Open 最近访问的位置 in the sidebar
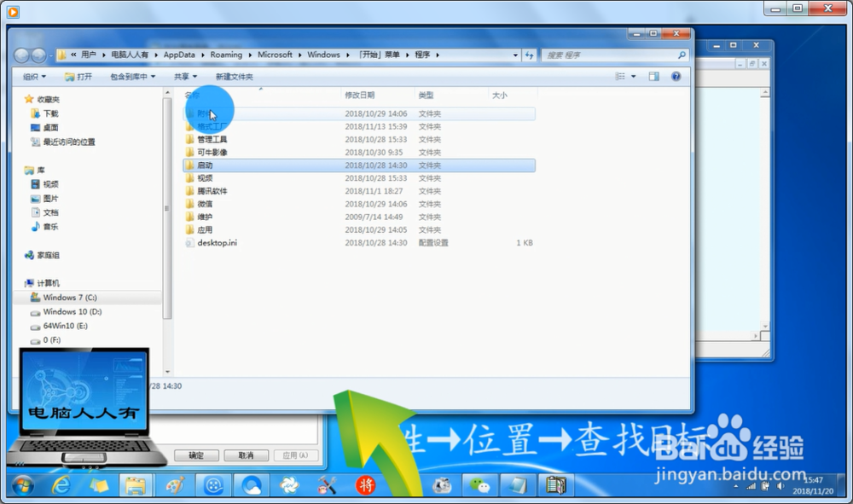853x504 pixels. pyautogui.click(x=62, y=142)
